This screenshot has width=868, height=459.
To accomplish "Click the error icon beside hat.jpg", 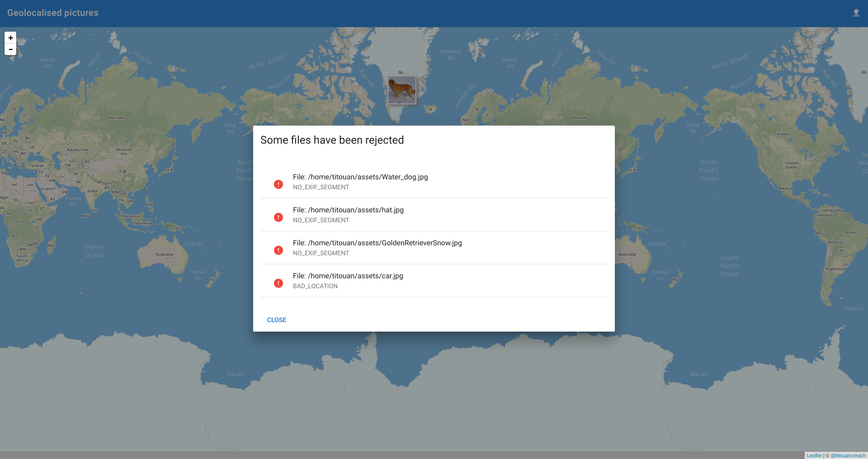I will [278, 217].
